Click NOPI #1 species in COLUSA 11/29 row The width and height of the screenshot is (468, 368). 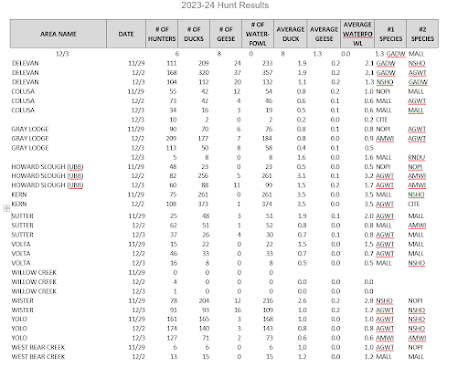(383, 91)
